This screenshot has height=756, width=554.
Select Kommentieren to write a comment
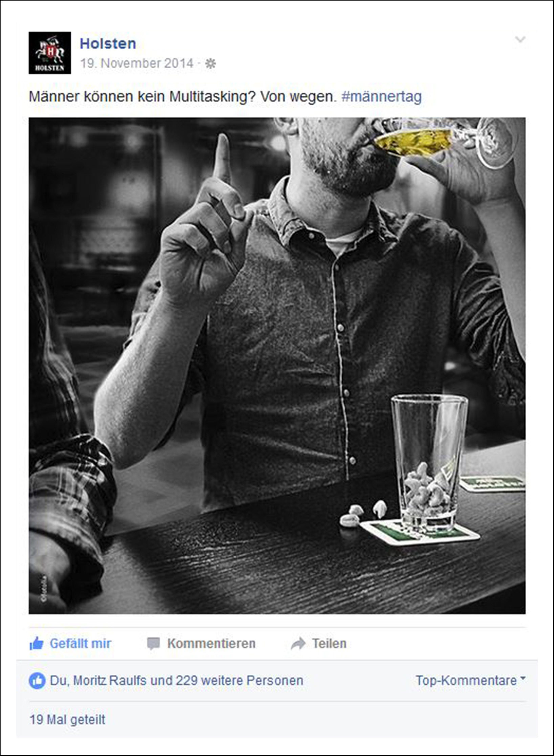pos(212,643)
